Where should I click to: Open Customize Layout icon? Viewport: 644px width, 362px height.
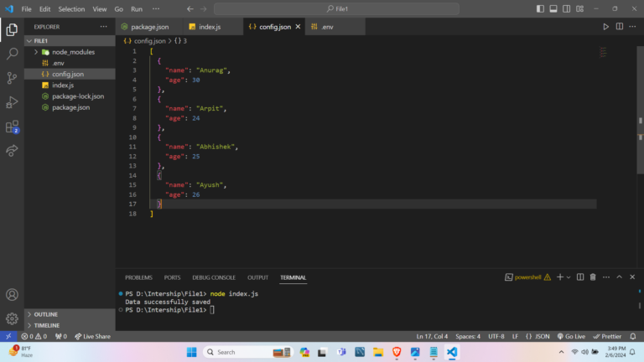[x=580, y=8]
